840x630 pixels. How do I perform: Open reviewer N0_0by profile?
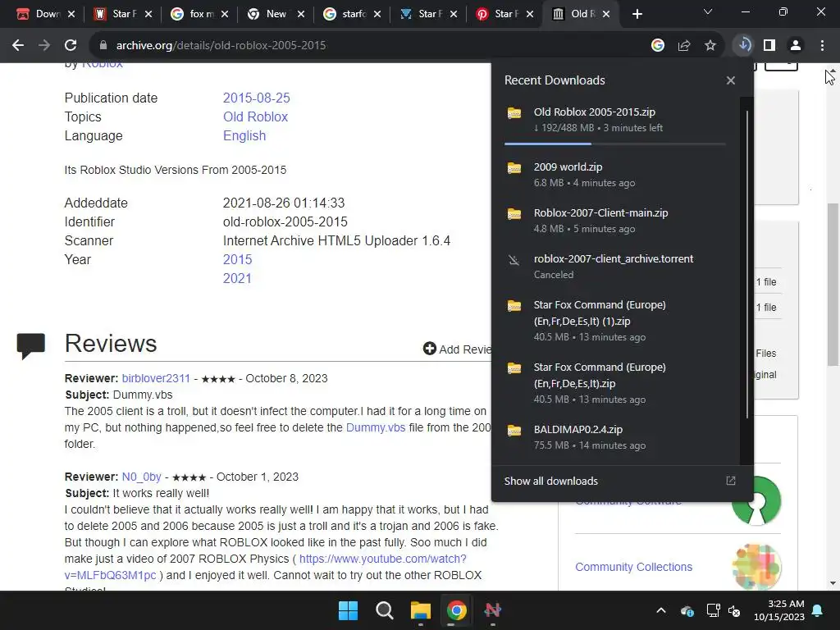tap(141, 477)
